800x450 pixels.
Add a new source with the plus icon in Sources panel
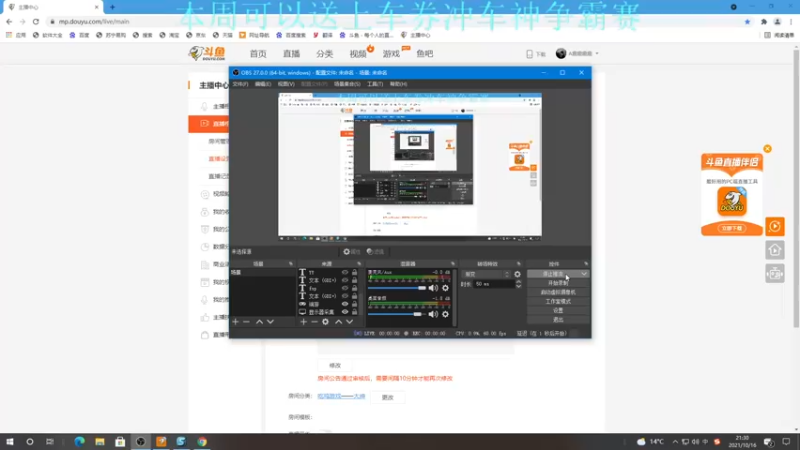click(304, 322)
